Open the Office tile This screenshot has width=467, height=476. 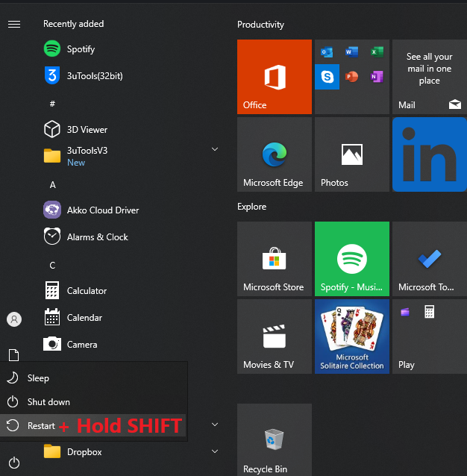tap(274, 77)
